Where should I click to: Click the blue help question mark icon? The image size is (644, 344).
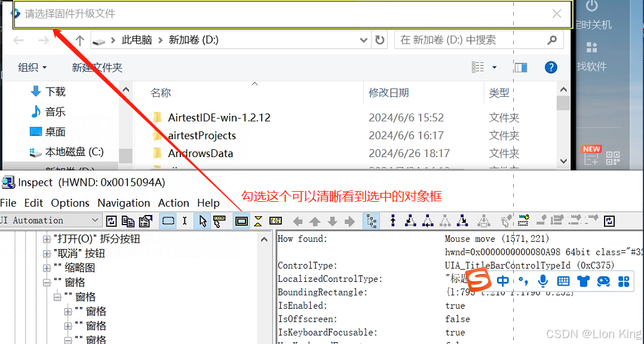(551, 67)
